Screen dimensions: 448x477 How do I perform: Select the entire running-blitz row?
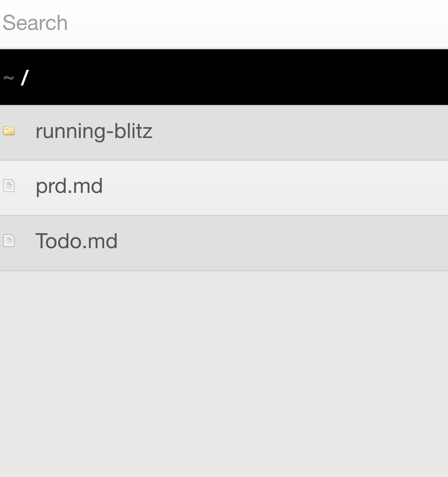point(224,133)
